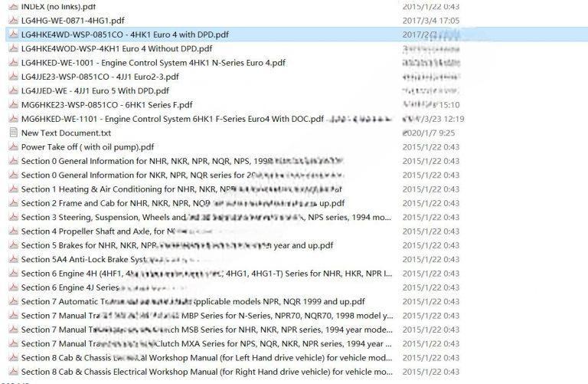Select LG4JJE23-WSP-0851CO 4JJ1 Euro2-3.pdf
This screenshot has width=588, height=384.
pos(100,77)
